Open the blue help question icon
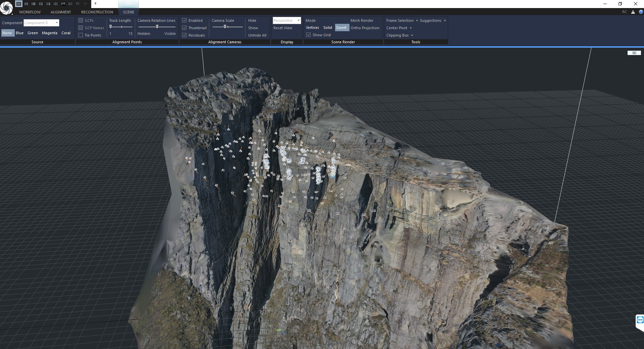This screenshot has height=349, width=644. point(641,12)
